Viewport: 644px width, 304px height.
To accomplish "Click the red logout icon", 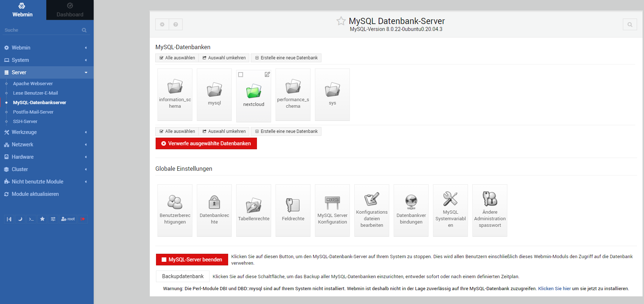I will (83, 219).
